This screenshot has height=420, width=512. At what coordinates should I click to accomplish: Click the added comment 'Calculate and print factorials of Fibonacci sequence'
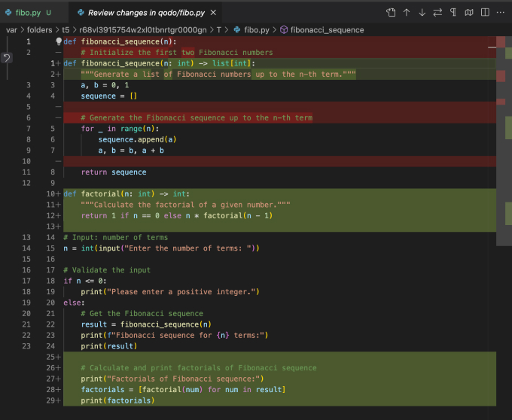[199, 368]
